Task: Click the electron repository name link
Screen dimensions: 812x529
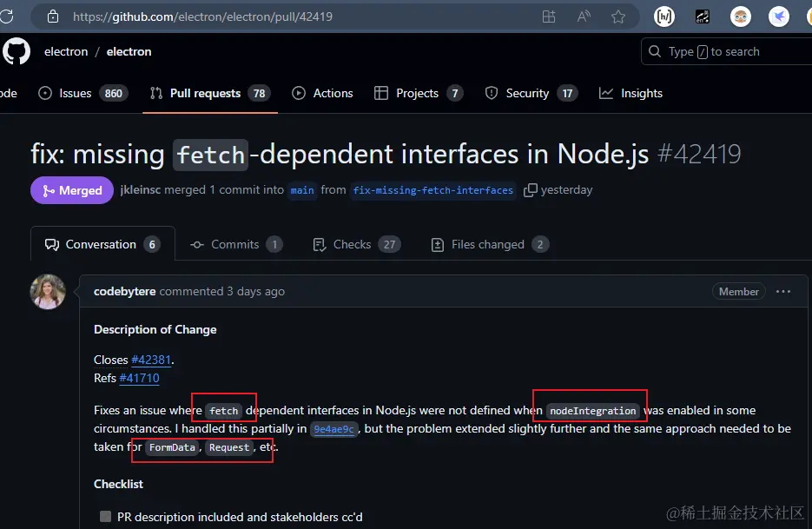Action: (129, 52)
